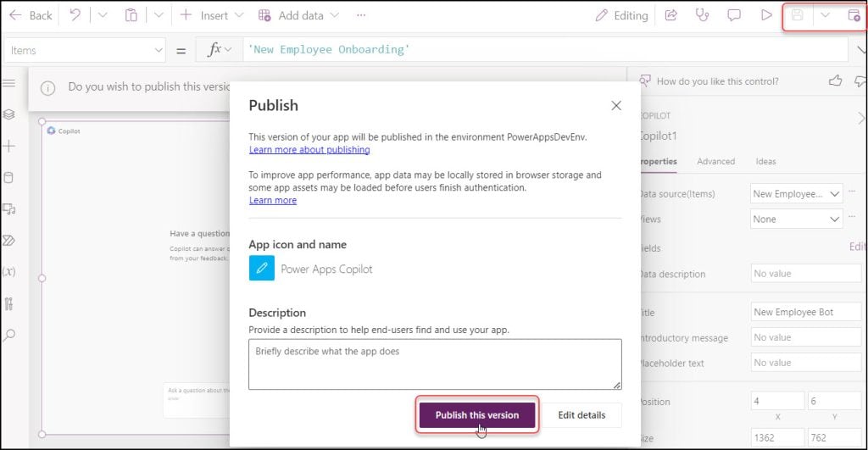This screenshot has width=868, height=450.
Task: Click the info icon in publish banner
Action: [x=48, y=88]
